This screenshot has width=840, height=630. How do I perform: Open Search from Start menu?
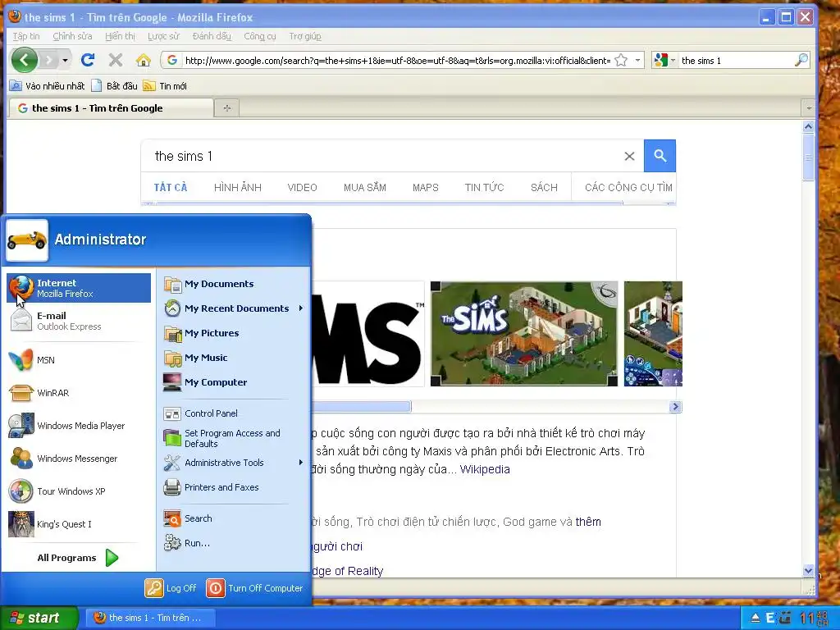[x=234, y=518]
